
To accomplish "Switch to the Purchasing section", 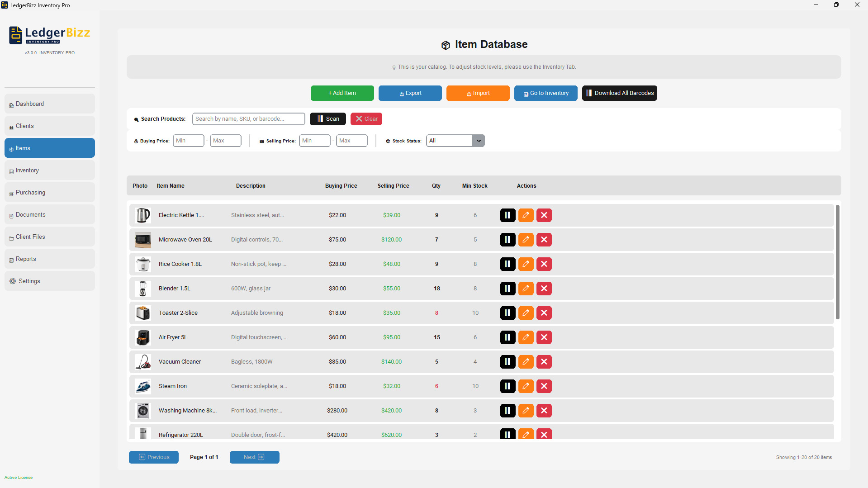I will coord(50,193).
